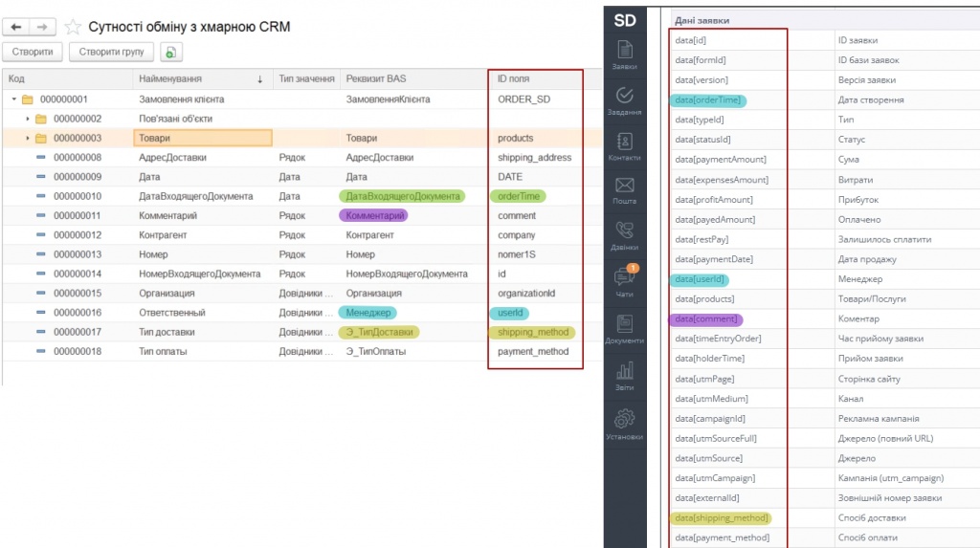Click the Створити button
980x548 pixels.
tap(33, 53)
